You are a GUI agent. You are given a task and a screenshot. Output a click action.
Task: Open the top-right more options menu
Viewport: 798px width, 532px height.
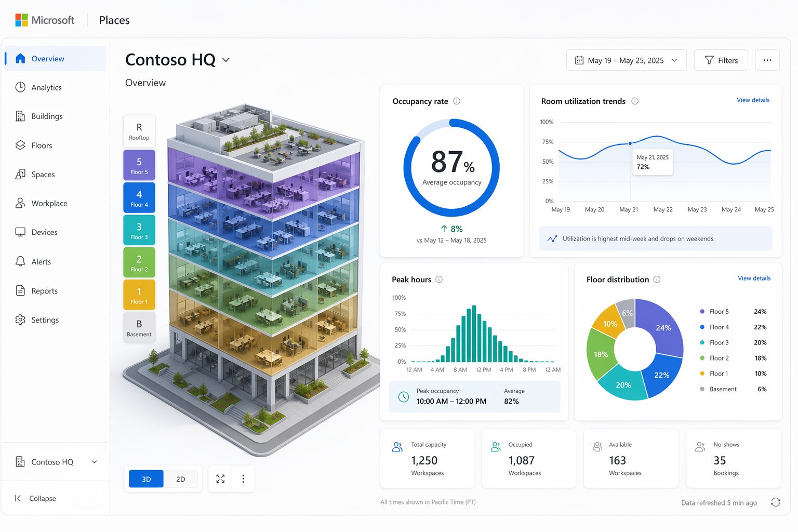coord(767,60)
